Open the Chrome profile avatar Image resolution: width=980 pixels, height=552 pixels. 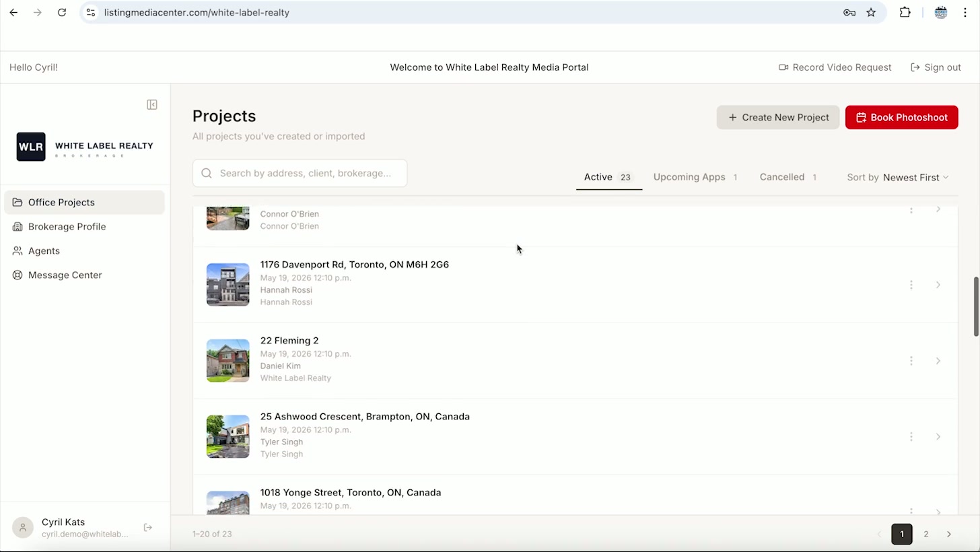tap(941, 12)
